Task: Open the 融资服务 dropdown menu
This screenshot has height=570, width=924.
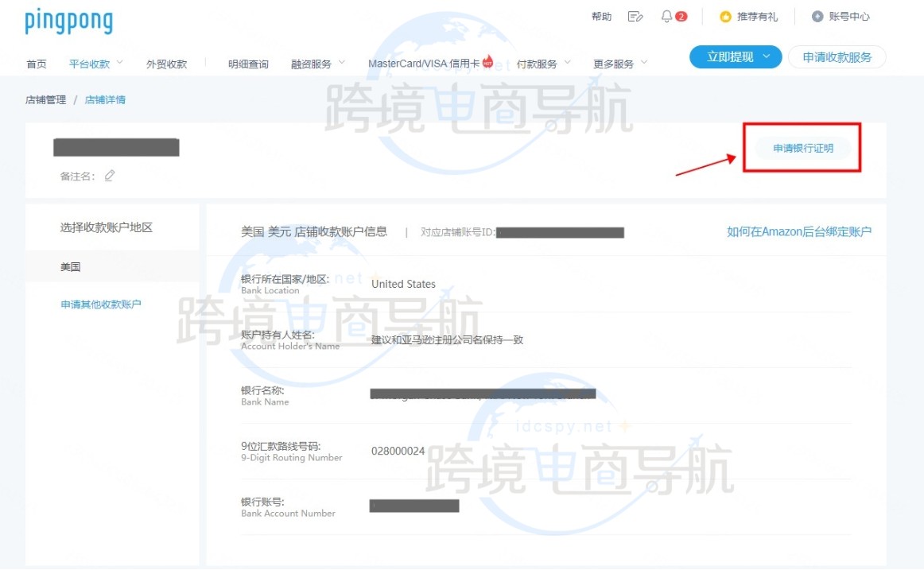Action: click(x=316, y=64)
